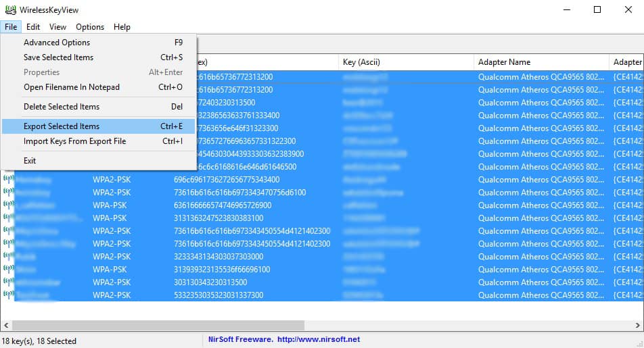Open the Options menu
Image resolution: width=644 pixels, height=348 pixels.
tap(90, 27)
